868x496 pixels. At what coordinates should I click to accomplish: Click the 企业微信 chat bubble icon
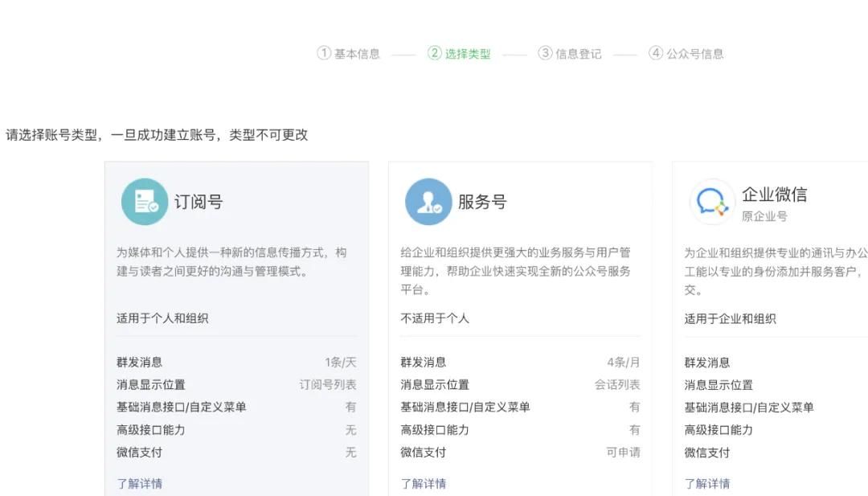coord(710,200)
